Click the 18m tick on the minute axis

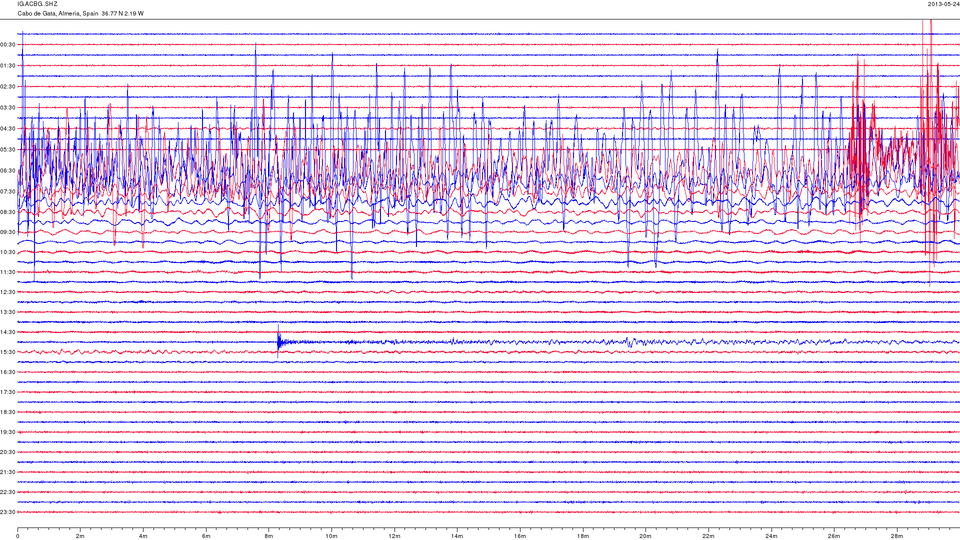582,536
